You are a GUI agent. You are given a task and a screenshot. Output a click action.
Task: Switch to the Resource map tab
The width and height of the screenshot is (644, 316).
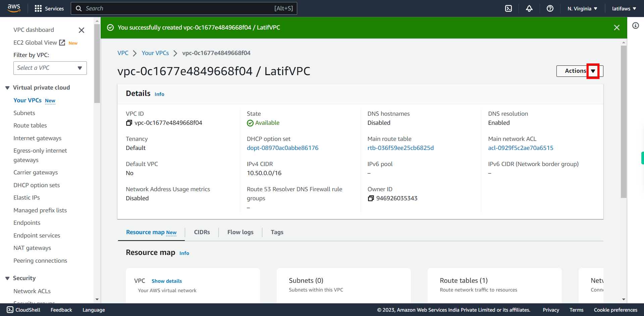[151, 232]
